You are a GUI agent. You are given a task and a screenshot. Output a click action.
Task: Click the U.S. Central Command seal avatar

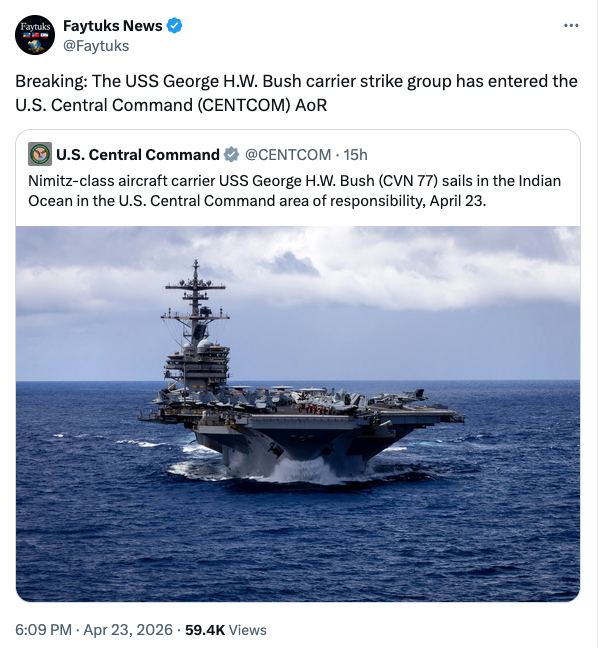(x=40, y=154)
